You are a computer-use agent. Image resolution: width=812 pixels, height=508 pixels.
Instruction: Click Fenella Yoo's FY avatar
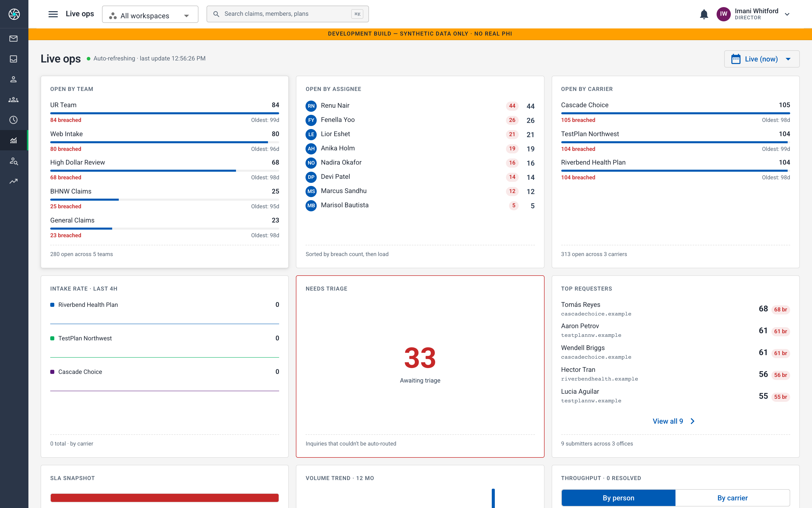311,120
